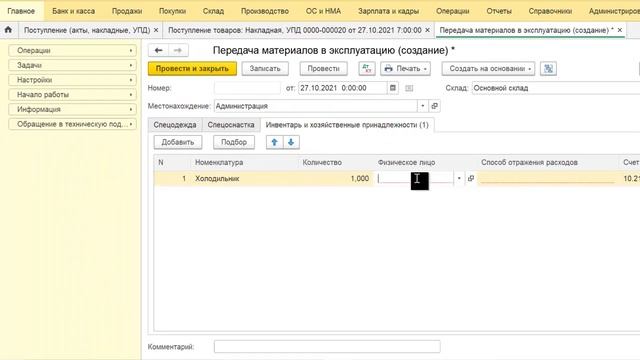Open the Печать dropdown menu
This screenshot has height=360, width=640.
point(405,69)
